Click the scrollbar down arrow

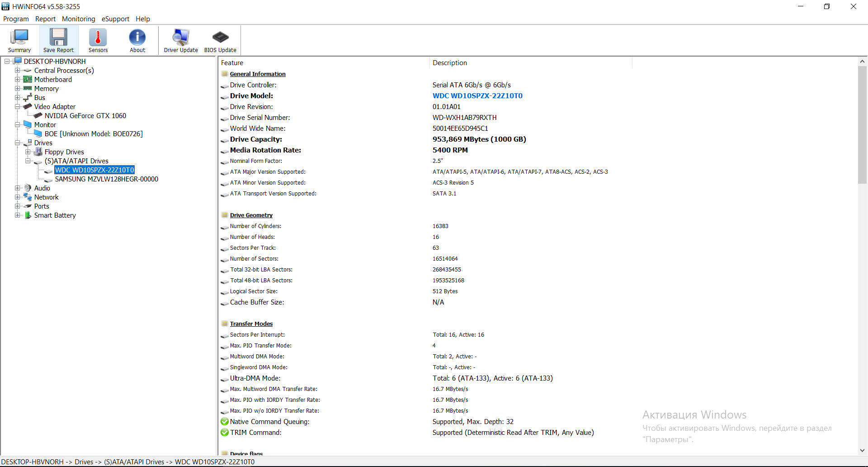coord(862,450)
